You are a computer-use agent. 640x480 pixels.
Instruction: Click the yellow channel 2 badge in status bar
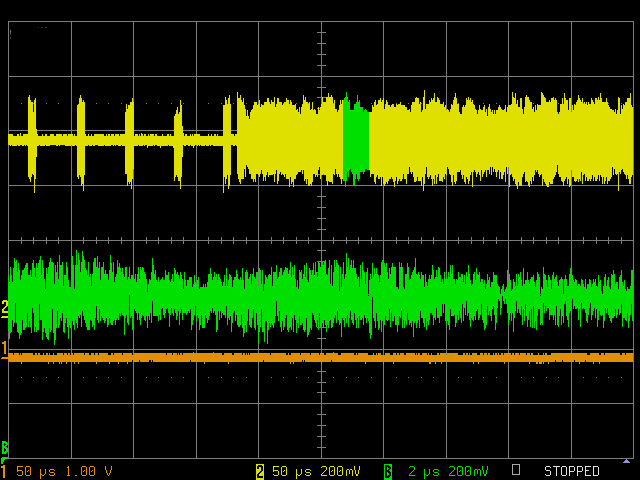pos(260,471)
